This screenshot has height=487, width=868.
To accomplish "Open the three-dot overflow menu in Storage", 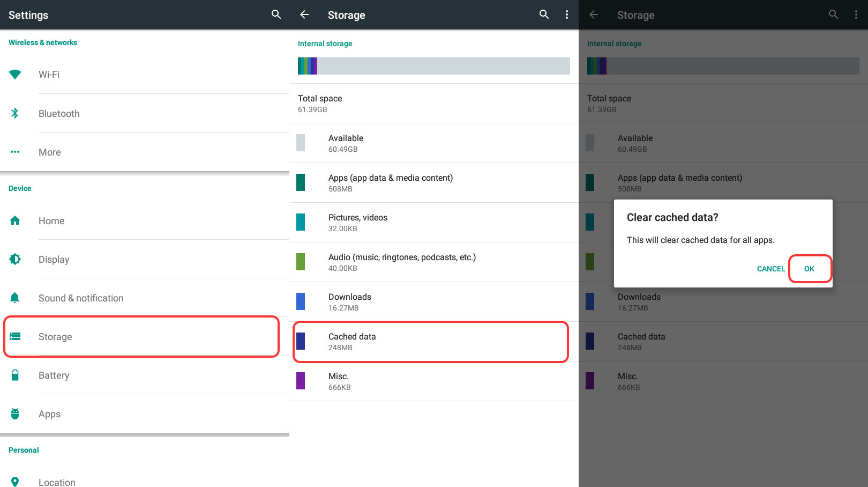I will pos(566,14).
